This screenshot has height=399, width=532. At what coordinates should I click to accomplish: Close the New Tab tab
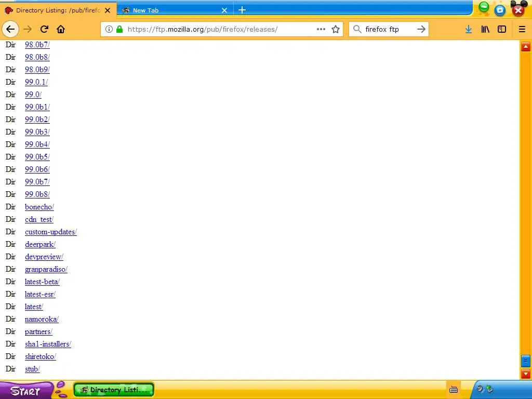click(x=224, y=10)
